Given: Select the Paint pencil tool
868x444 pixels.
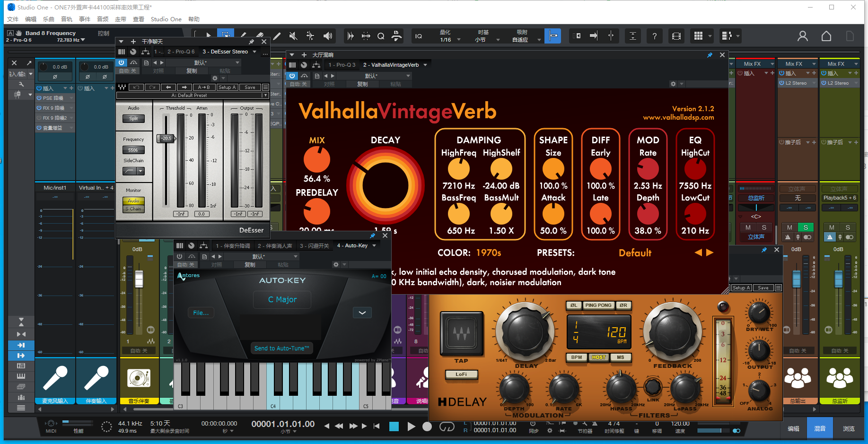Looking at the screenshot, I should (277, 36).
